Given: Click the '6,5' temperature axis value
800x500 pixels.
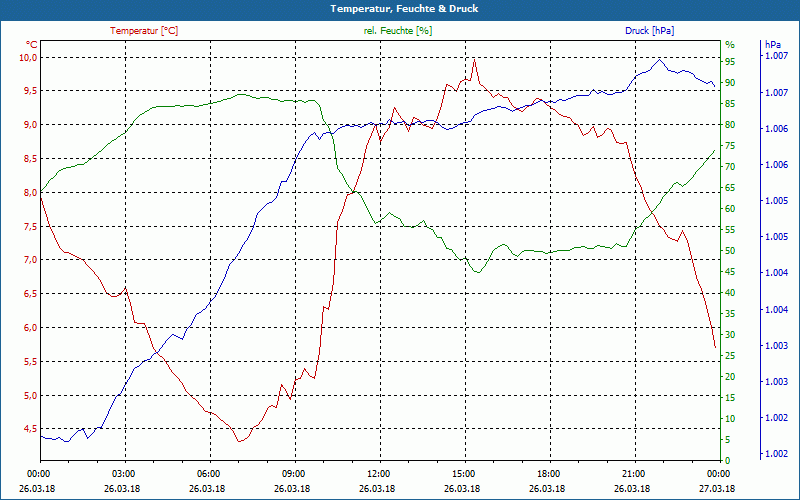Looking at the screenshot, I should [31, 294].
